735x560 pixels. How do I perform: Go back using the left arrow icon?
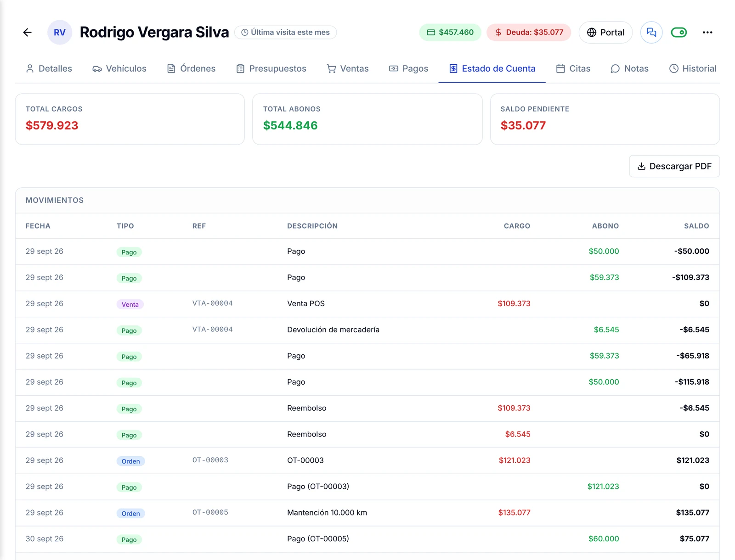click(28, 32)
